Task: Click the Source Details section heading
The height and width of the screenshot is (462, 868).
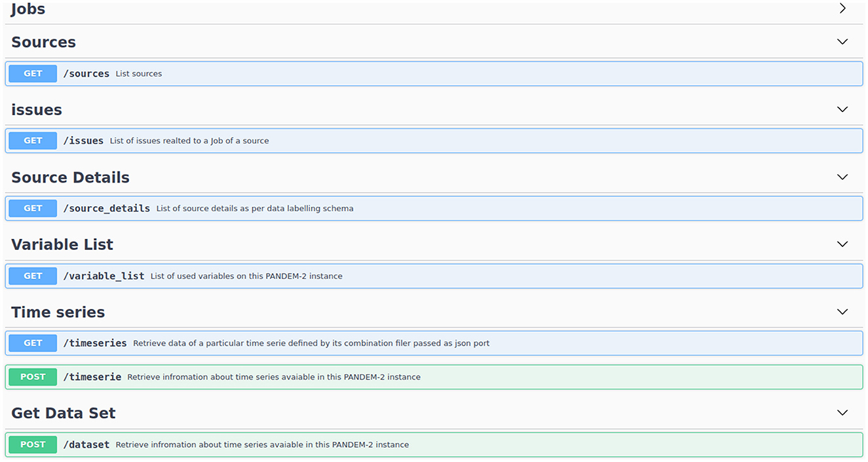Action: pos(70,177)
